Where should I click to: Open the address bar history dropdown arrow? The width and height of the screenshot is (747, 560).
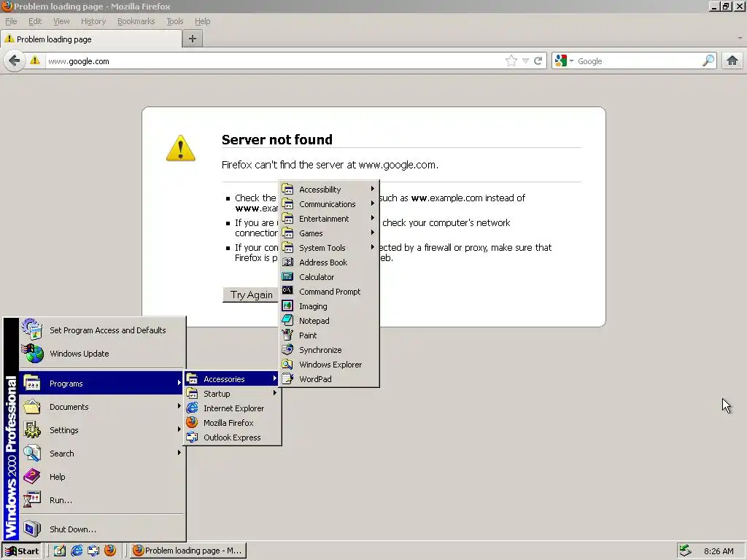[x=525, y=61]
